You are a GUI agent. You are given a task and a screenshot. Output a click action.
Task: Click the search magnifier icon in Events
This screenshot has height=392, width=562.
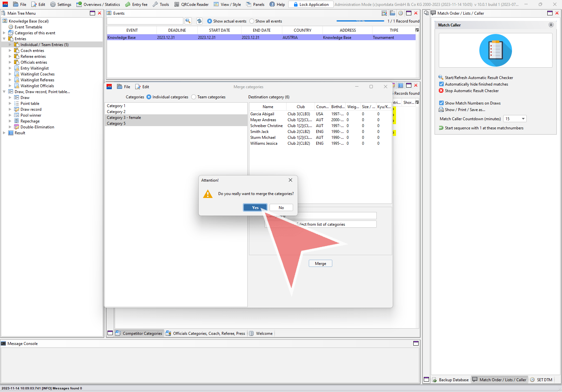[x=188, y=21]
